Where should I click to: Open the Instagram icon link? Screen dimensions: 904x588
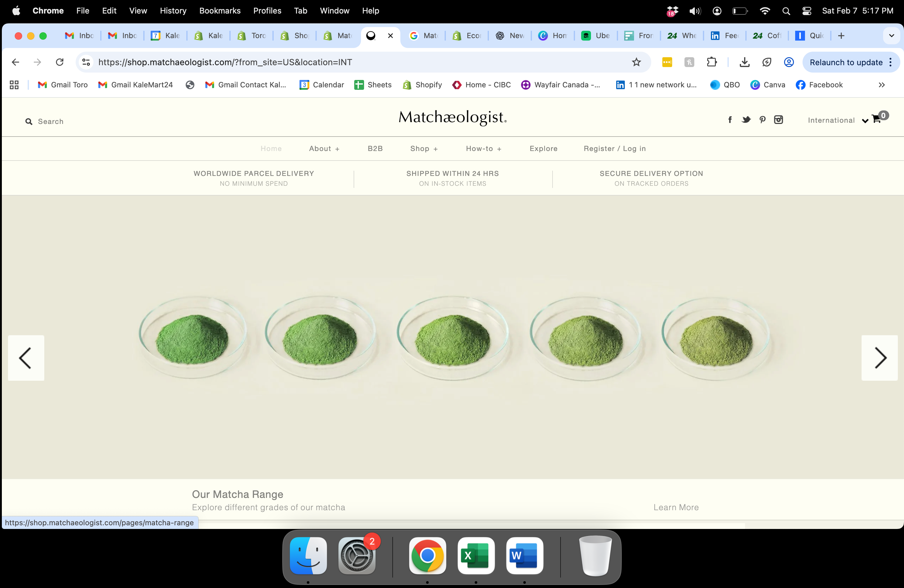[778, 120]
